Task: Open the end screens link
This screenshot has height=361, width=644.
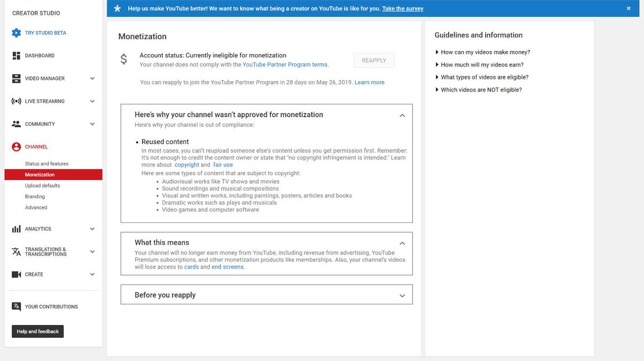Action: coord(228,267)
